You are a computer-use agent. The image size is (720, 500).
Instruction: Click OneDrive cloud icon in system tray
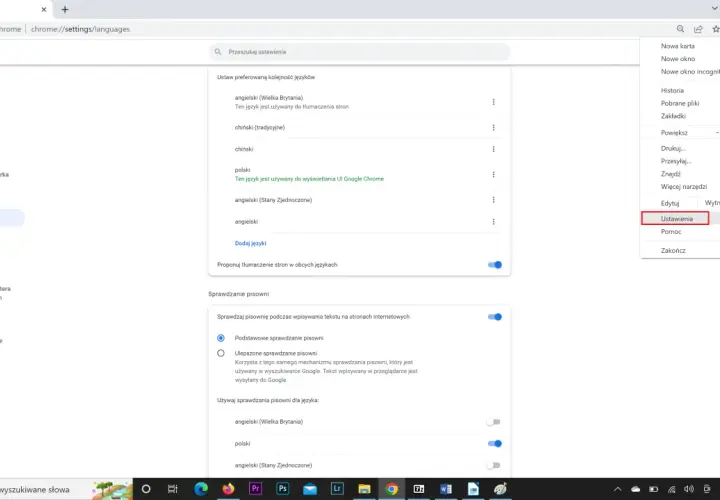click(x=636, y=489)
